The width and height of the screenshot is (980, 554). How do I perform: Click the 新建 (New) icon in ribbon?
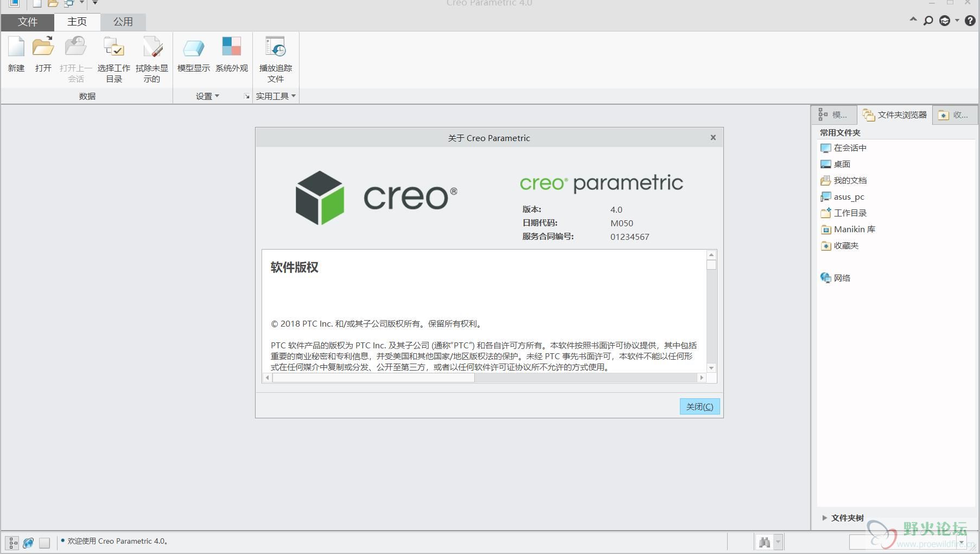(16, 47)
